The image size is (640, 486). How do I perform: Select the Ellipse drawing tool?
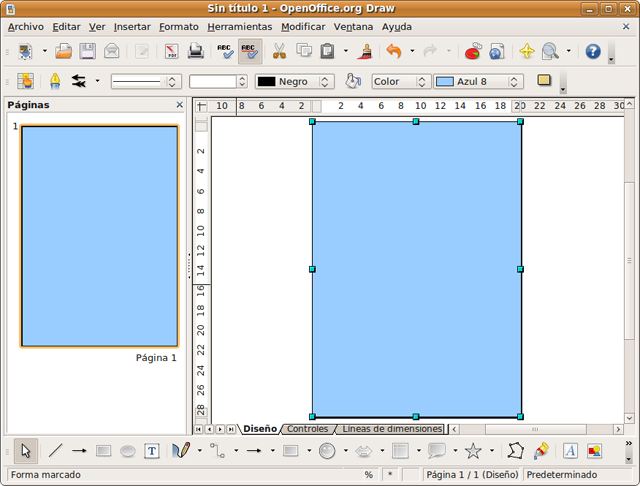click(x=128, y=451)
